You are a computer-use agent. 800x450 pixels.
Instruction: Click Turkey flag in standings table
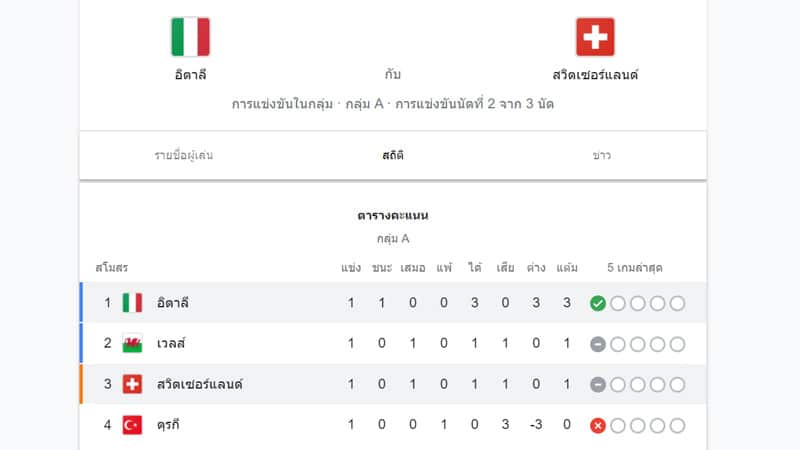click(132, 425)
